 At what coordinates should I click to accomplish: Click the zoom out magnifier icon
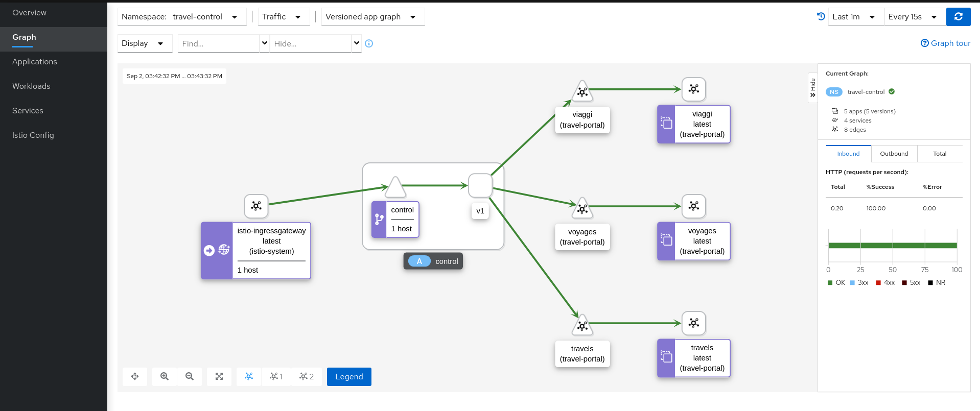[190, 376]
